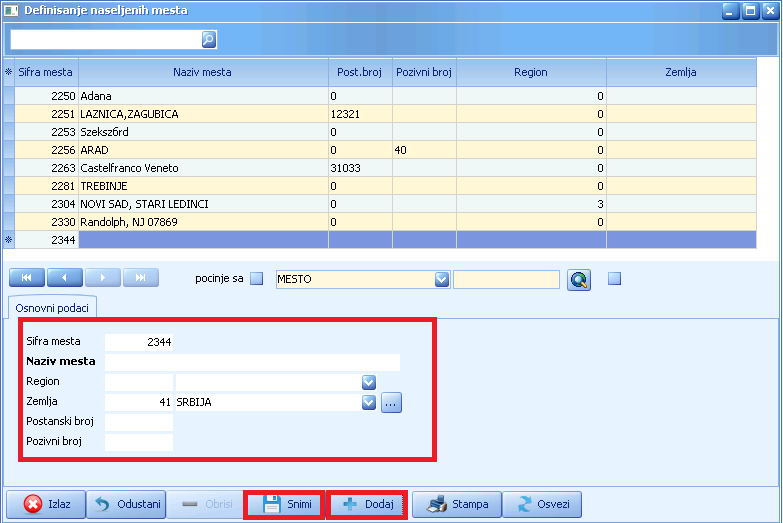The height and width of the screenshot is (523, 783).
Task: Click the Zemlja code field showing 41
Action: [x=139, y=402]
